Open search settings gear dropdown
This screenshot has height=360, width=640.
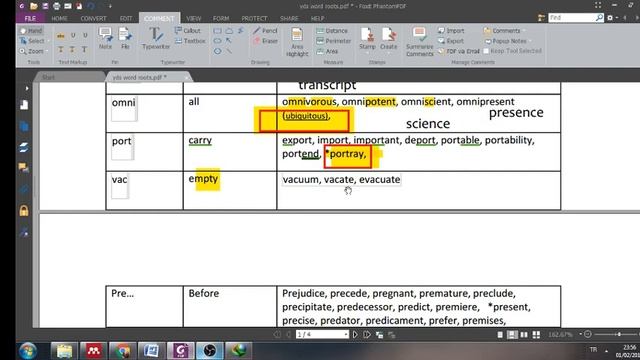click(x=611, y=18)
